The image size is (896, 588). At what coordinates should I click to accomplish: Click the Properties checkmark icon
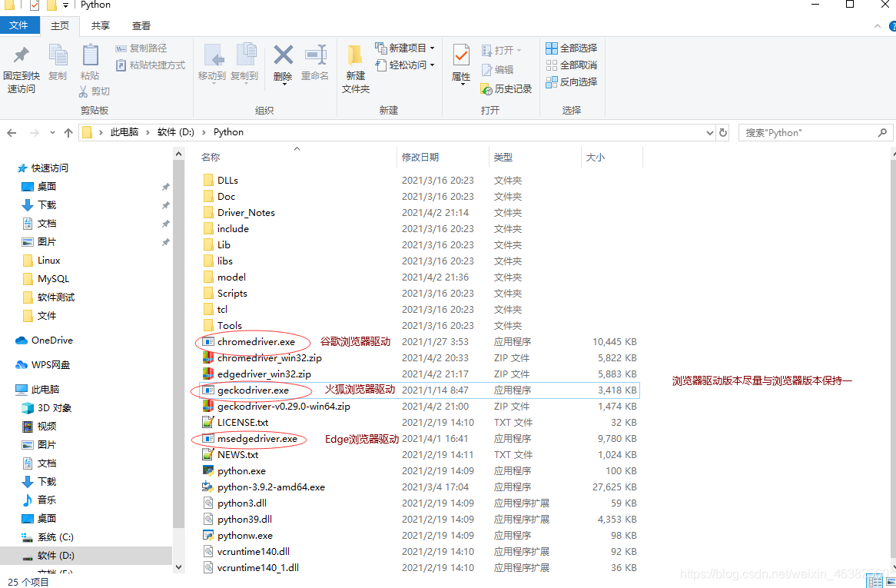point(461,55)
